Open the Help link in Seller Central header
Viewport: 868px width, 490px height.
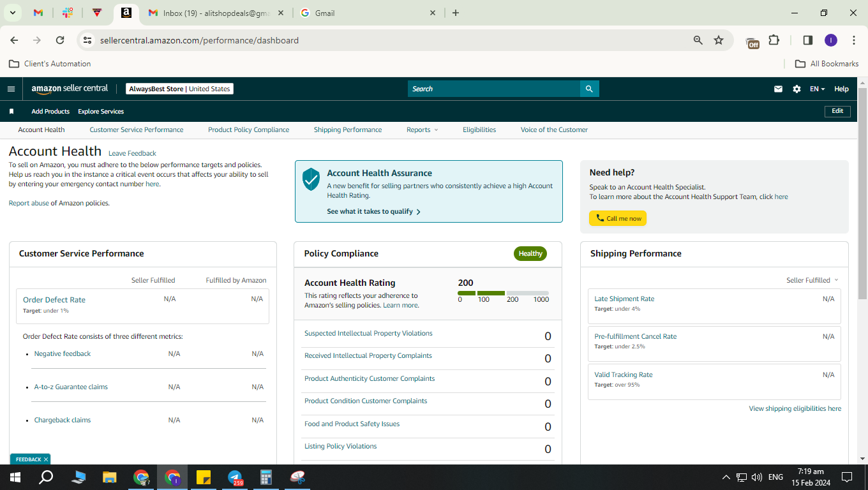841,89
